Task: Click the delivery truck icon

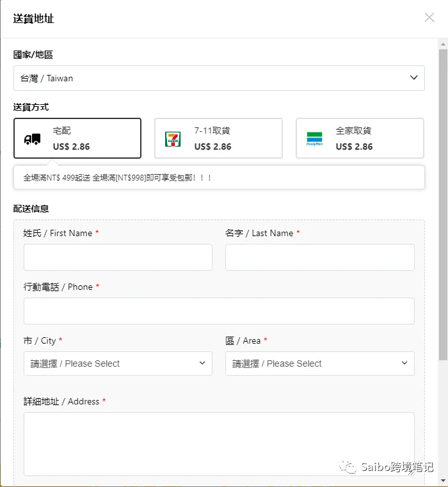Action: [32, 139]
